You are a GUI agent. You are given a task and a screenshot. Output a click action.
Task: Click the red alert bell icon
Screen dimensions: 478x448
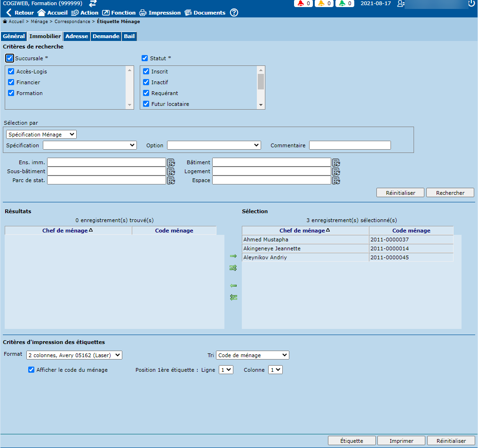pos(300,4)
